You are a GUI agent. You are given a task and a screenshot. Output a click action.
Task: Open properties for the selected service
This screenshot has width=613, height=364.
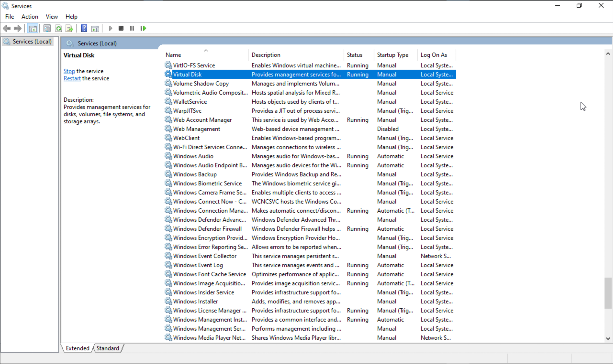tap(47, 28)
